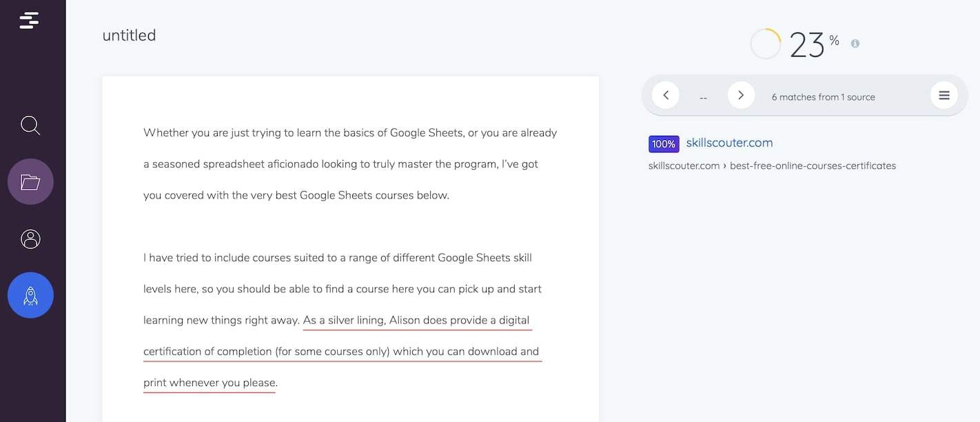This screenshot has width=980, height=422.
Task: Open the folder icon in sidebar
Action: (30, 182)
